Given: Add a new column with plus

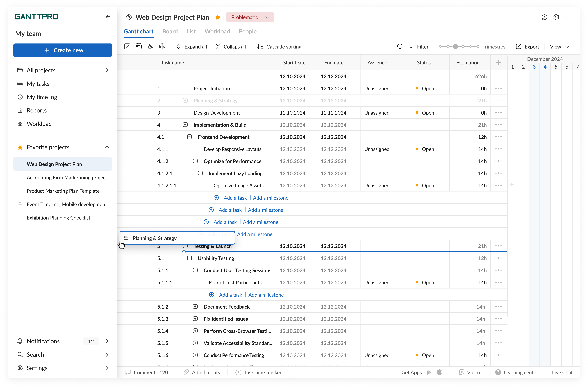Looking at the screenshot, I should 498,62.
